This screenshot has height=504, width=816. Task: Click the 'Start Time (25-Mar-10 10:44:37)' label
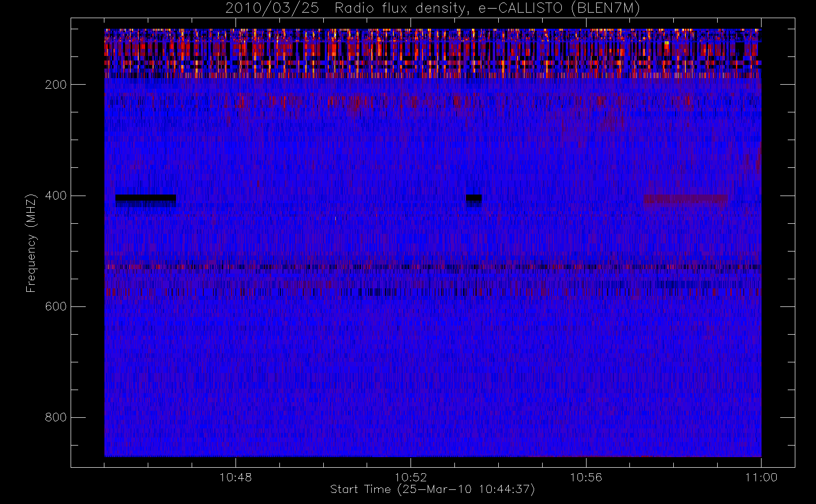pos(432,489)
